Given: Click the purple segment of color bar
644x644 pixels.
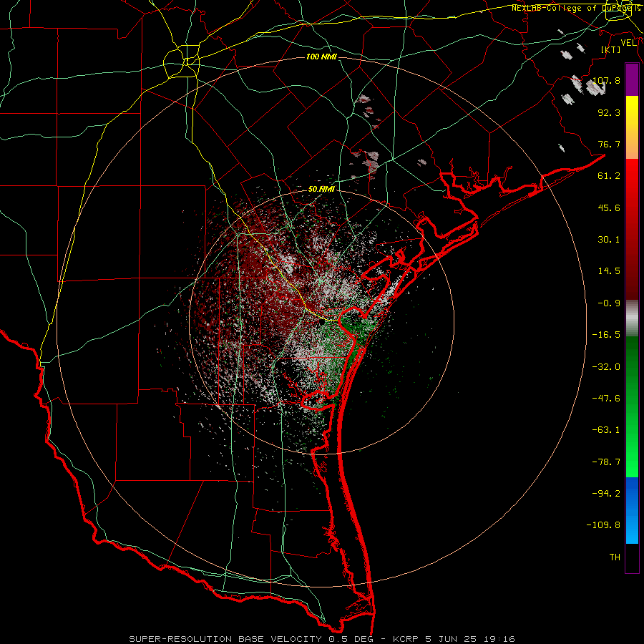Looking at the screenshot, I should [632, 80].
